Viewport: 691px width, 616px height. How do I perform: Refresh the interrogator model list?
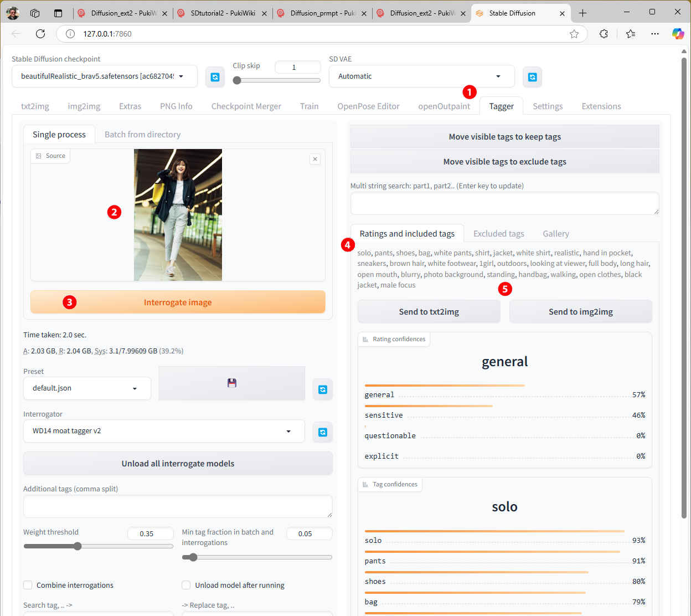coord(322,432)
